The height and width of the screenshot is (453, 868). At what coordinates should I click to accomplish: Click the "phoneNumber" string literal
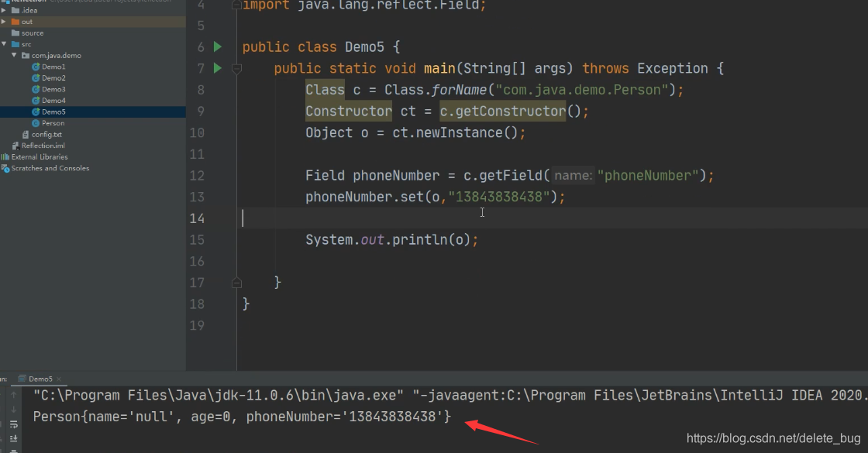[648, 176]
